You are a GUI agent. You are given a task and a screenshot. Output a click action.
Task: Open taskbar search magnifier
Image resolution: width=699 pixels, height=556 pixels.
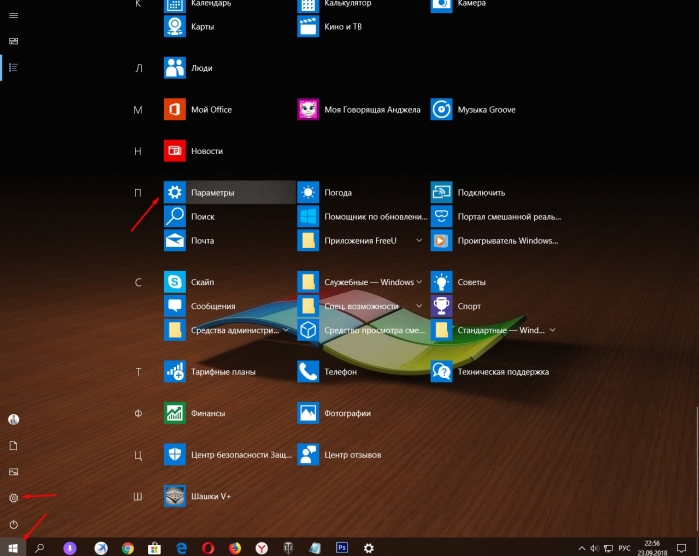point(40,548)
